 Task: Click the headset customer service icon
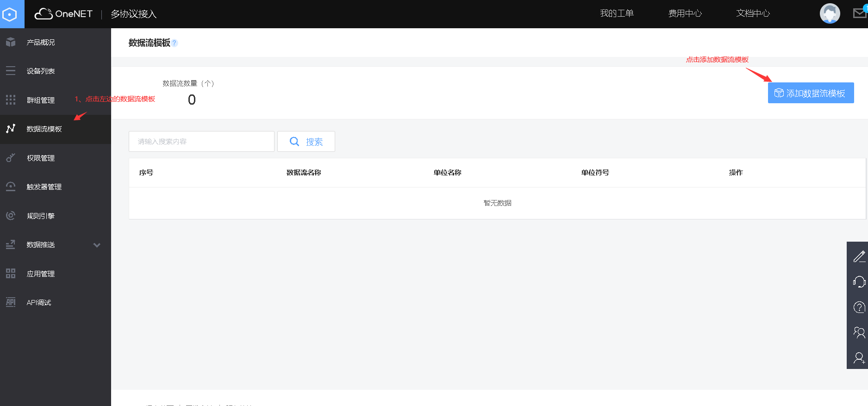pos(859,281)
